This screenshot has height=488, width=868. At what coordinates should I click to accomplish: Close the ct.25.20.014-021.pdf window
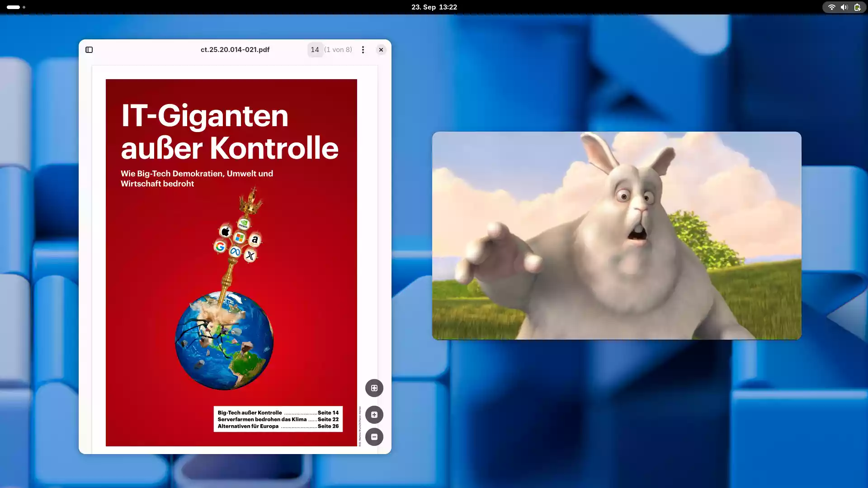click(x=381, y=50)
